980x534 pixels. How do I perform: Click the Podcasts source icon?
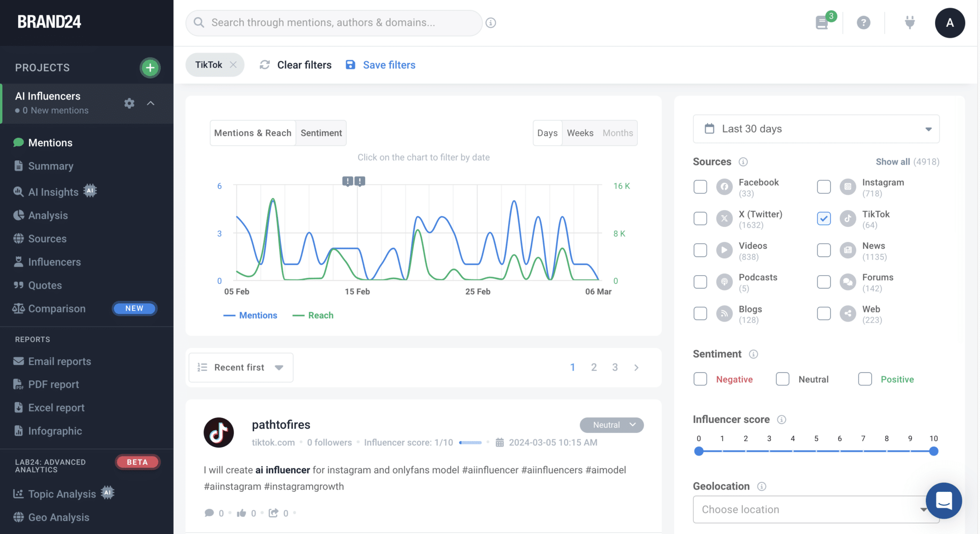724,282
